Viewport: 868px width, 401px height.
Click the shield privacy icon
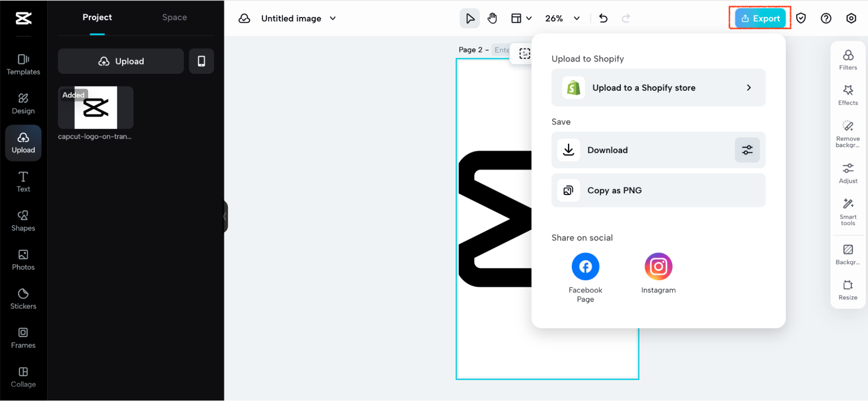point(801,18)
